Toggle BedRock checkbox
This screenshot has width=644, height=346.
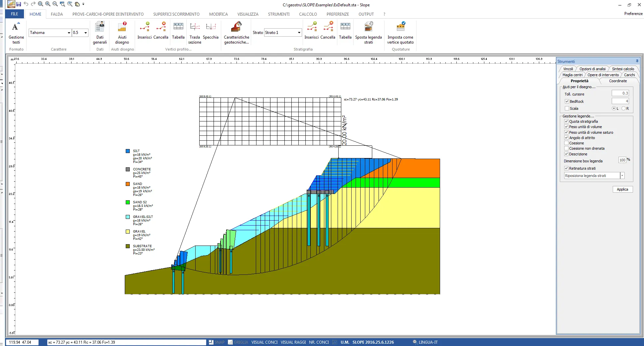[x=567, y=101]
